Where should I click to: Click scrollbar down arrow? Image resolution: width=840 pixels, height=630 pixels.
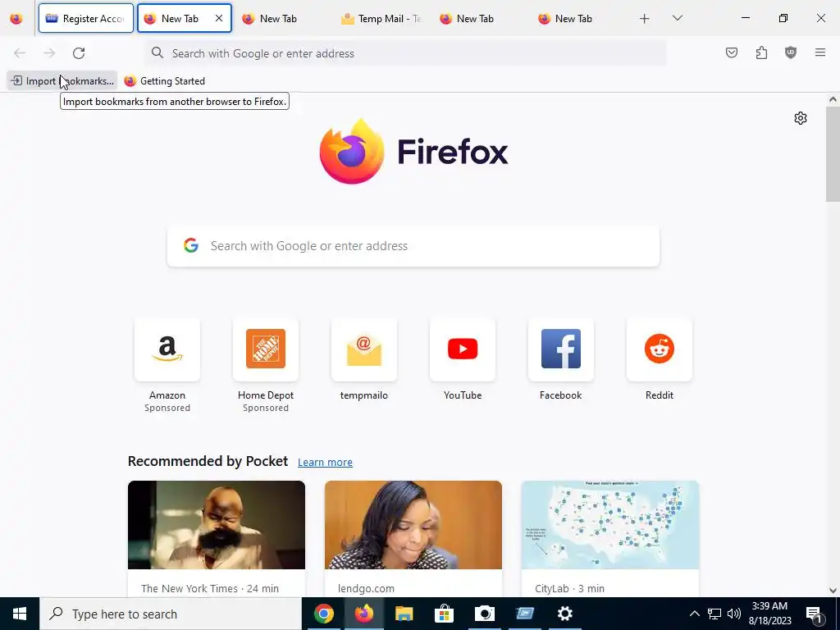point(833,591)
